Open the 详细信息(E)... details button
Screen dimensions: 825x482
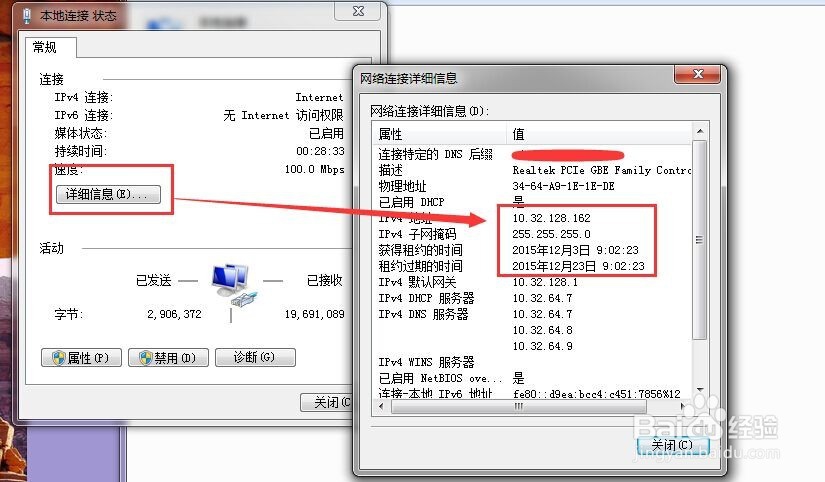pos(108,194)
